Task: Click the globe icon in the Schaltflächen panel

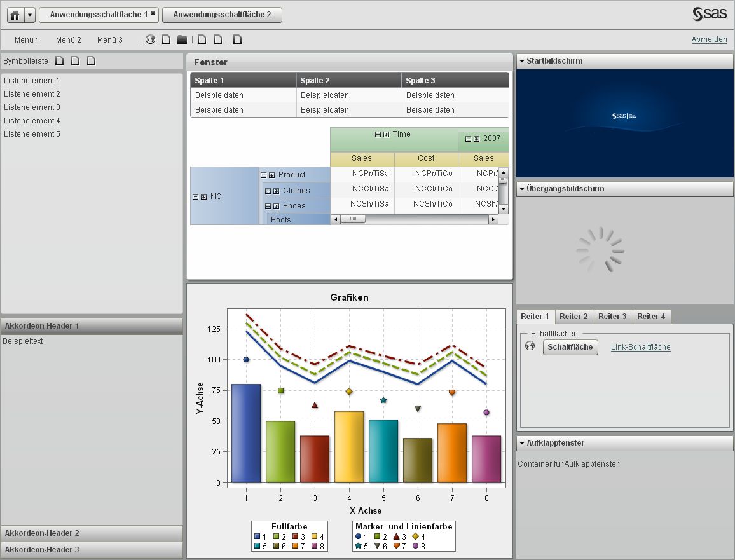Action: (x=530, y=347)
